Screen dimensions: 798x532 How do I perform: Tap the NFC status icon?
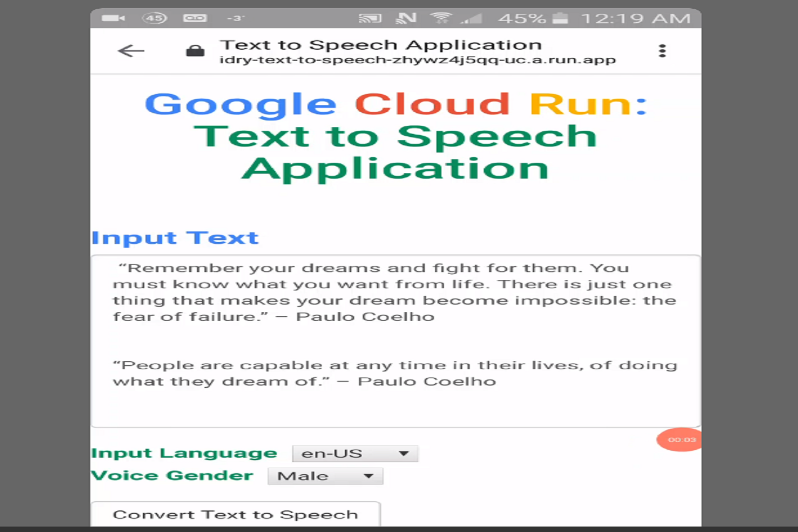pos(406,18)
